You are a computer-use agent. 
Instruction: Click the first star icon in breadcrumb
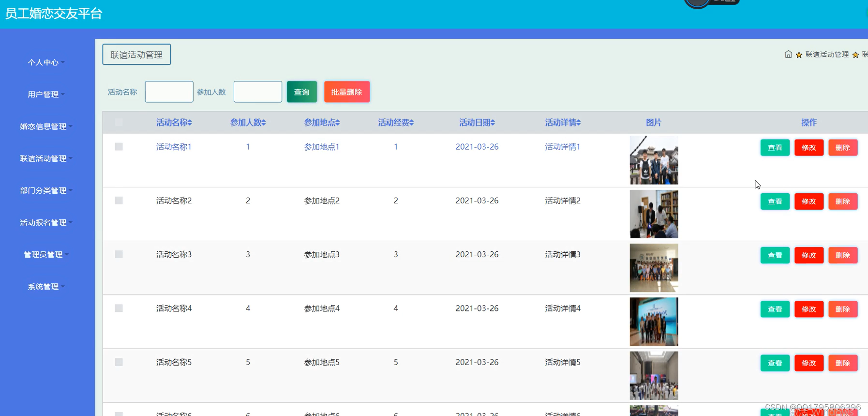point(799,55)
